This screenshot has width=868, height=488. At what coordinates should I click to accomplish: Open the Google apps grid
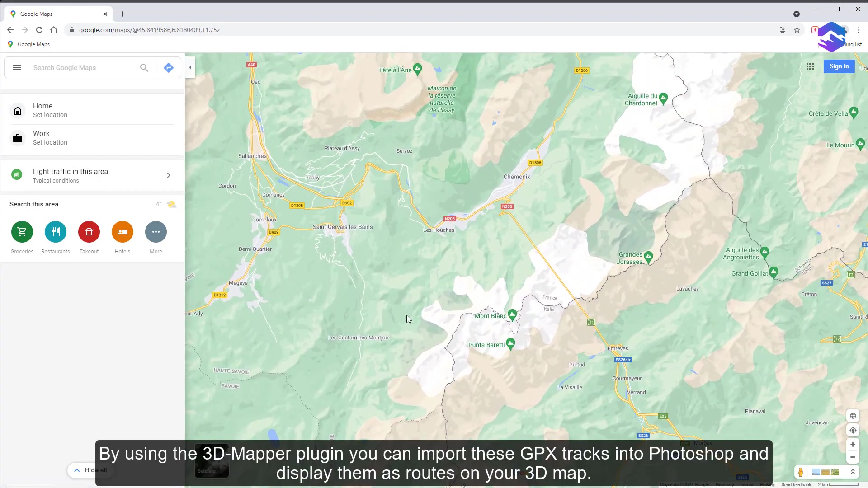810,66
